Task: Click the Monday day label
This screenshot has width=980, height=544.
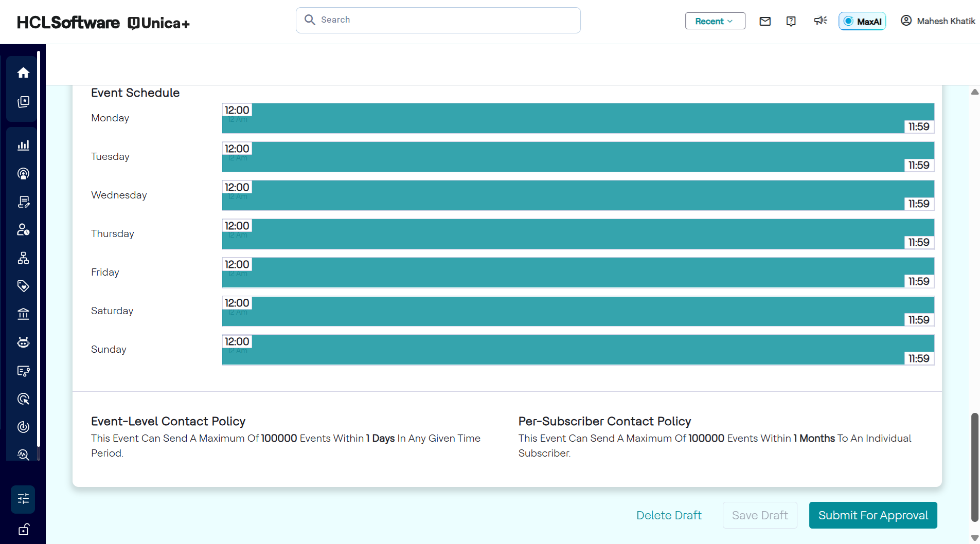Action: pyautogui.click(x=110, y=118)
